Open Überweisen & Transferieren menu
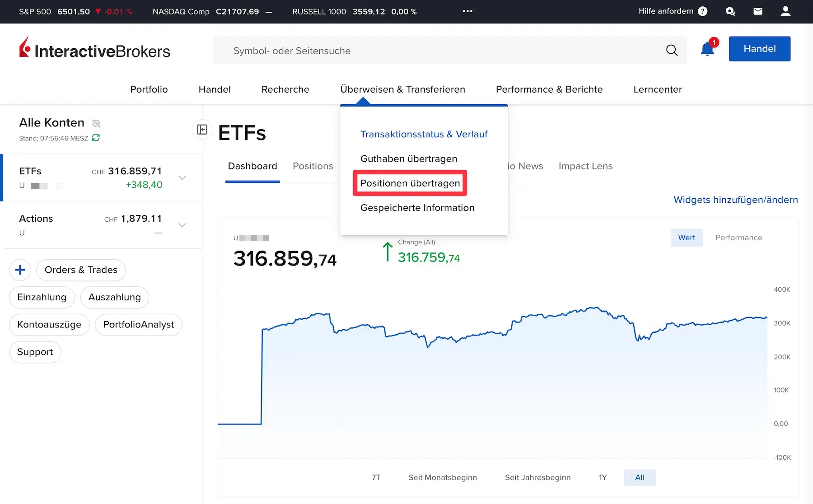The image size is (813, 504). click(402, 89)
